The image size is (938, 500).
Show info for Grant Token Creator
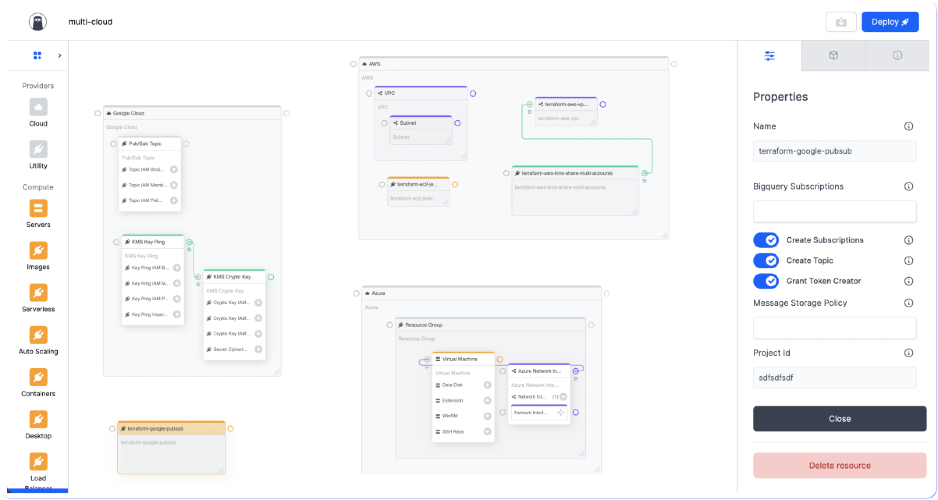(909, 281)
